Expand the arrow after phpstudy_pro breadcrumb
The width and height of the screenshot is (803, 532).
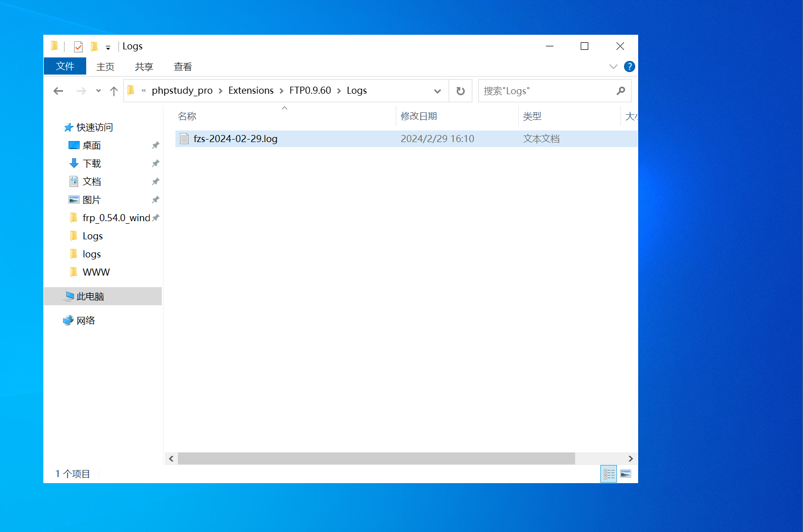(220, 91)
